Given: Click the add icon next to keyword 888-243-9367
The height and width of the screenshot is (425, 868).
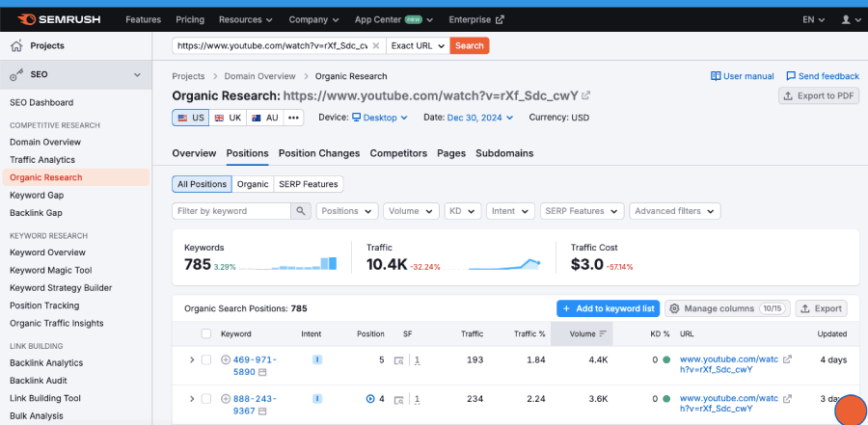Looking at the screenshot, I should tap(226, 398).
